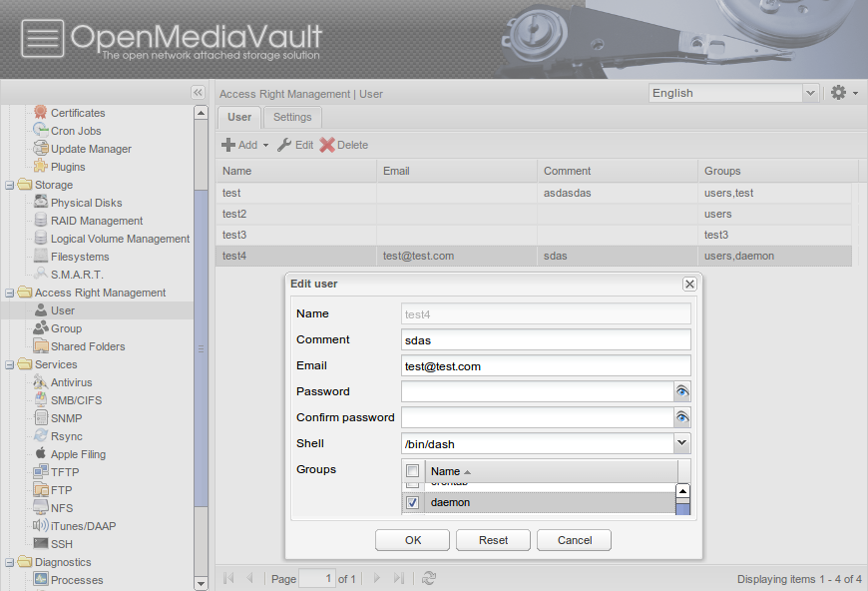This screenshot has width=868, height=591.
Task: Click Reset in the Edit user dialog
Action: [x=493, y=539]
